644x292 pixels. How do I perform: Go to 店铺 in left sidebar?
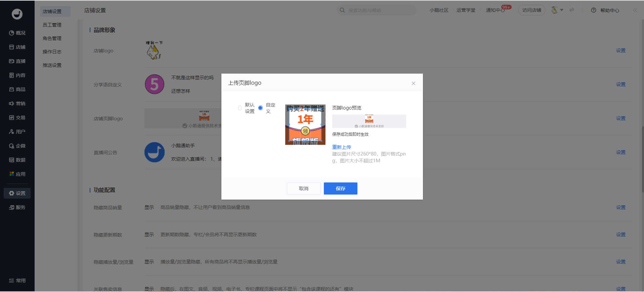coord(17,47)
